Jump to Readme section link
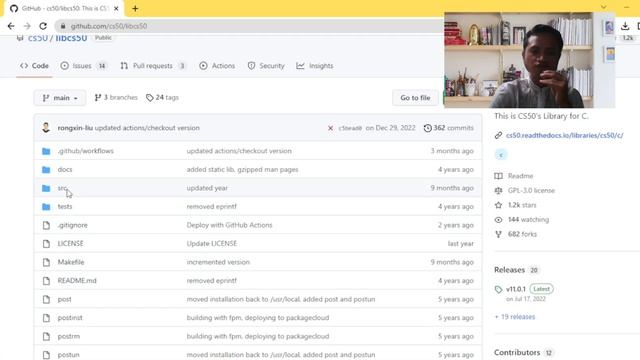 pyautogui.click(x=514, y=176)
